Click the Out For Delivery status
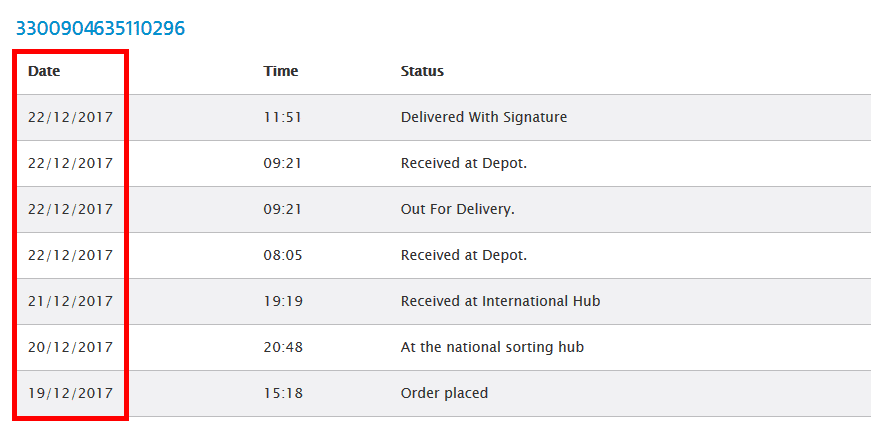Image resolution: width=896 pixels, height=431 pixels. [x=458, y=209]
